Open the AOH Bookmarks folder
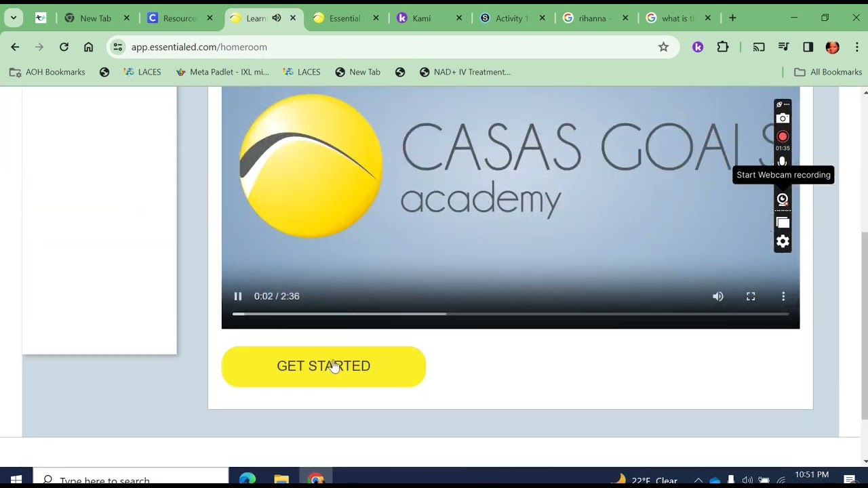 coord(47,72)
